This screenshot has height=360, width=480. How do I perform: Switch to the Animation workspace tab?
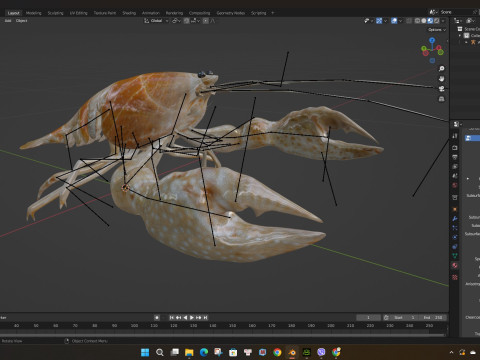[x=151, y=13]
